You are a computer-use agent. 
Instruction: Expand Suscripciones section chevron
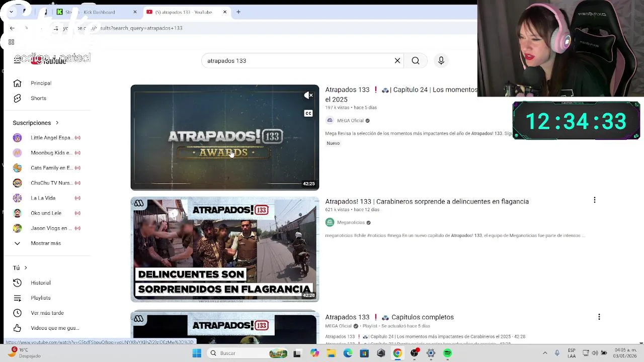[57, 123]
